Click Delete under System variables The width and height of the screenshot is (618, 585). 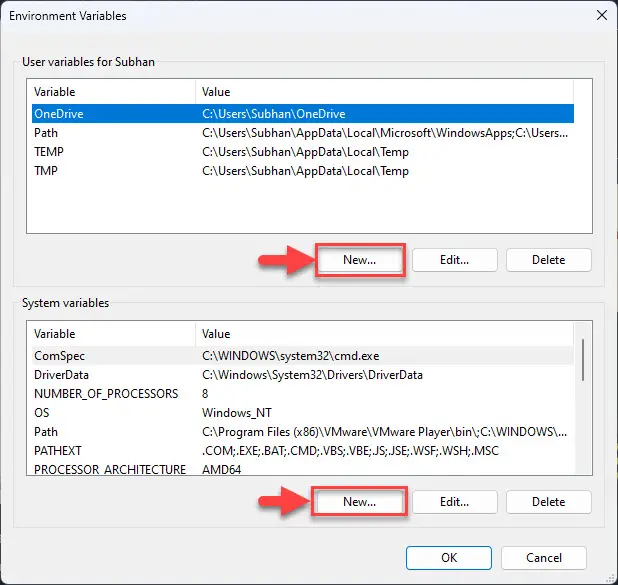(x=548, y=502)
